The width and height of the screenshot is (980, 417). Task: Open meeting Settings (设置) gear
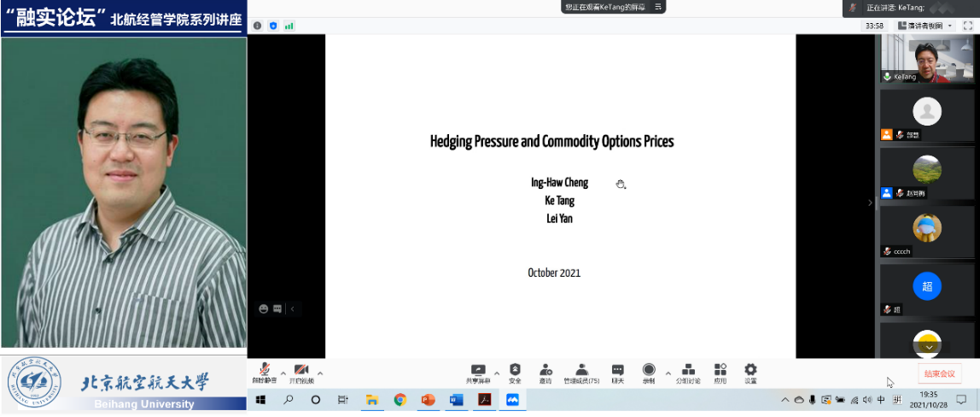(750, 372)
